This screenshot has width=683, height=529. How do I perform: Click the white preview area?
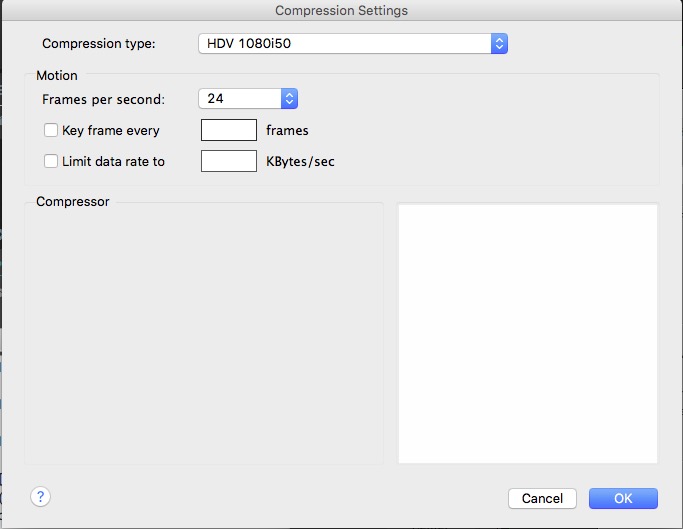pos(528,334)
